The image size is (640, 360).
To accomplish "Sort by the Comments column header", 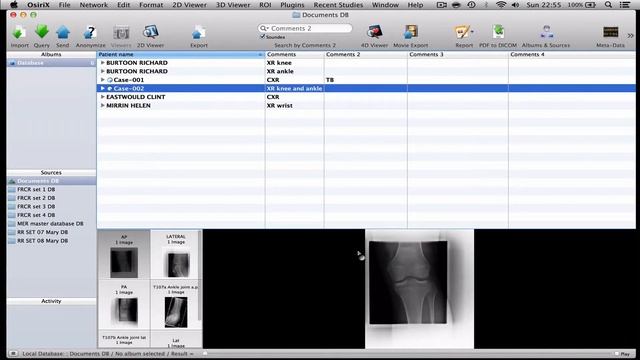I will (295, 54).
